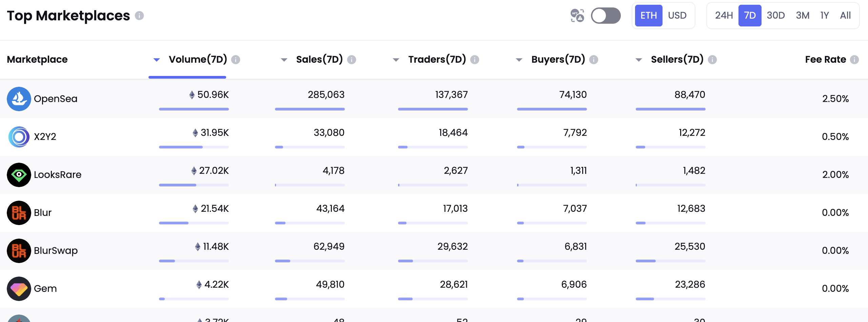Screen dimensions: 868x322
Task: Select ETH as the currency unit
Action: (x=648, y=16)
